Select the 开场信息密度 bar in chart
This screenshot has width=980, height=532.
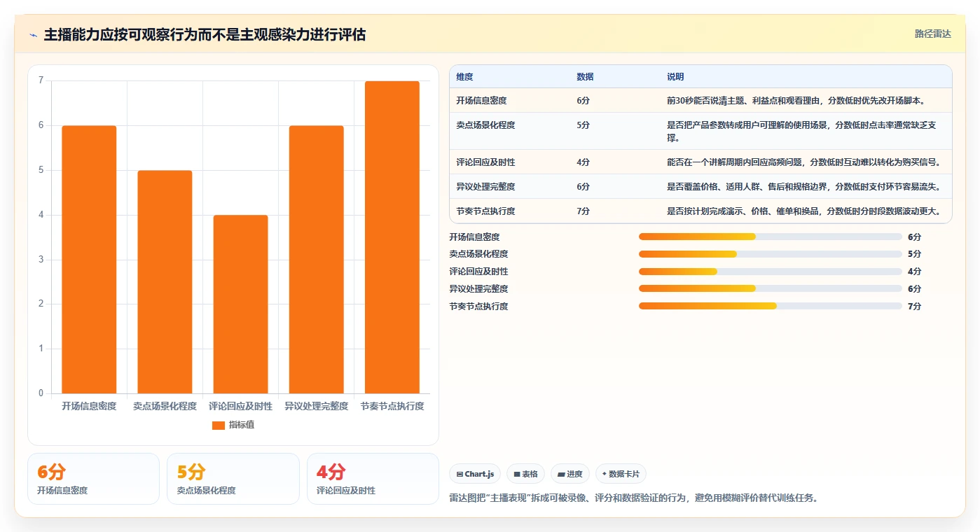click(x=89, y=260)
